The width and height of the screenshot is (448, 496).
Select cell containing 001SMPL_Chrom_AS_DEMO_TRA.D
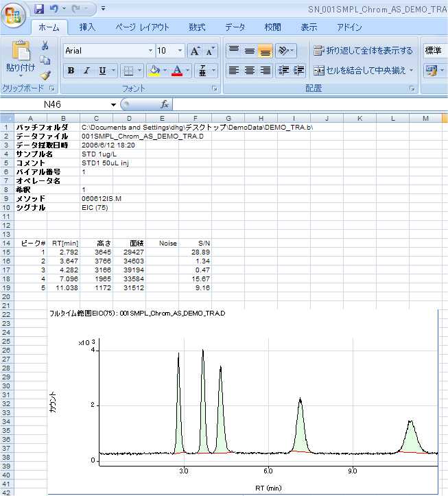tap(143, 137)
